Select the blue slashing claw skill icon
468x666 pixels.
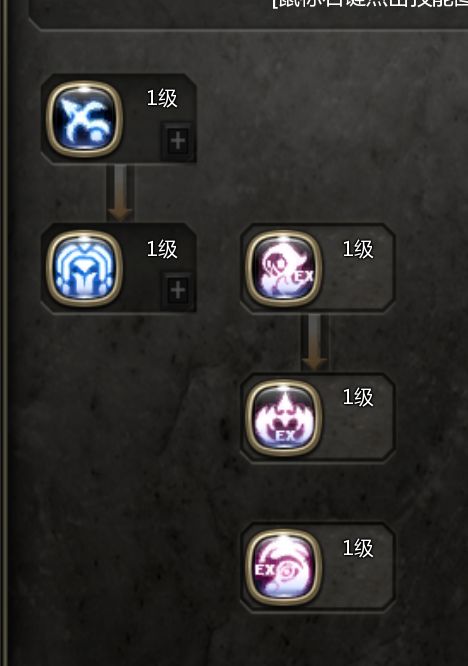click(x=84, y=119)
